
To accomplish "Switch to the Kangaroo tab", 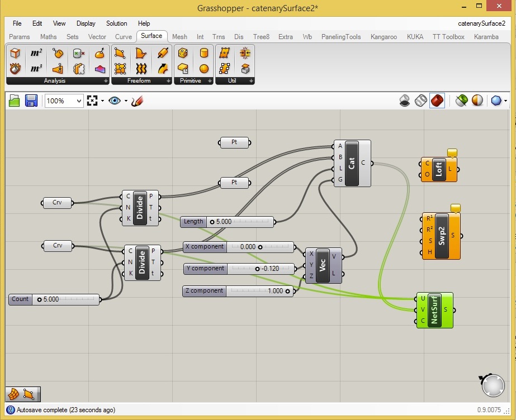I will 384,37.
